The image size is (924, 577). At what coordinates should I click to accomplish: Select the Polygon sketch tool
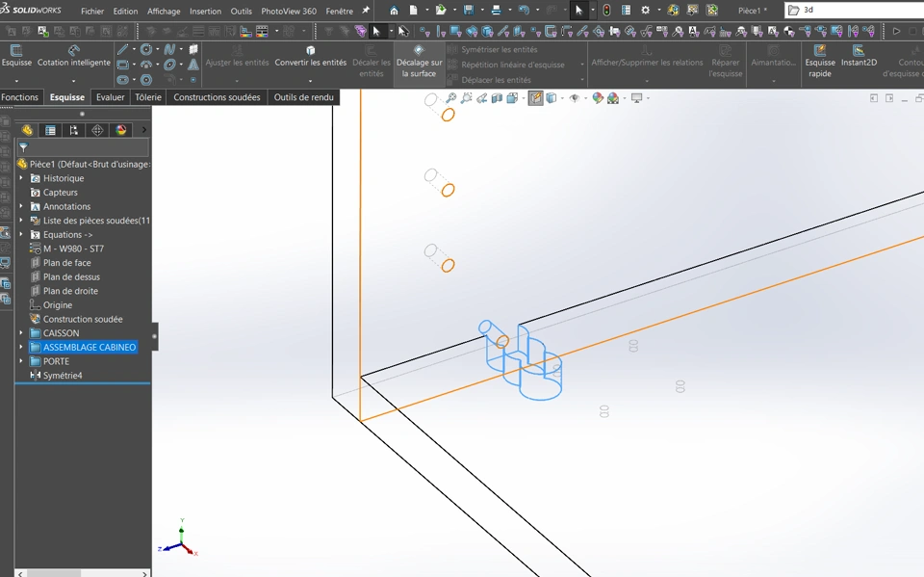[146, 80]
